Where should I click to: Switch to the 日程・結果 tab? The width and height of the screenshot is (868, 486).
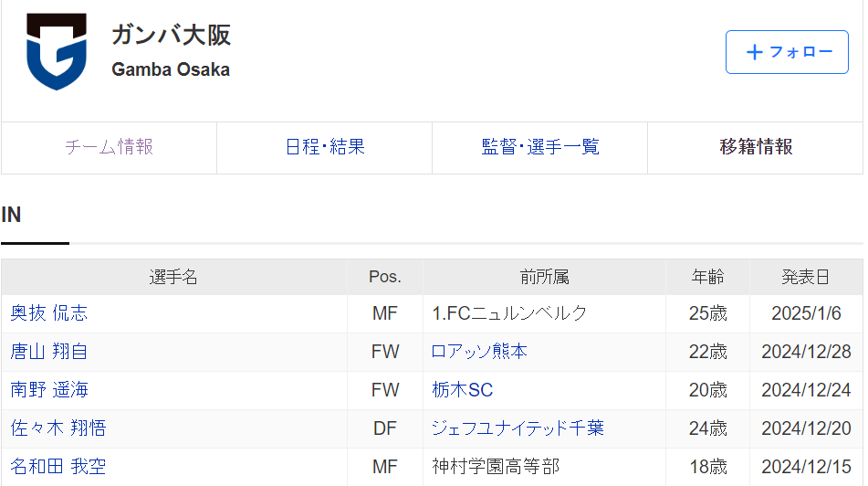point(324,147)
